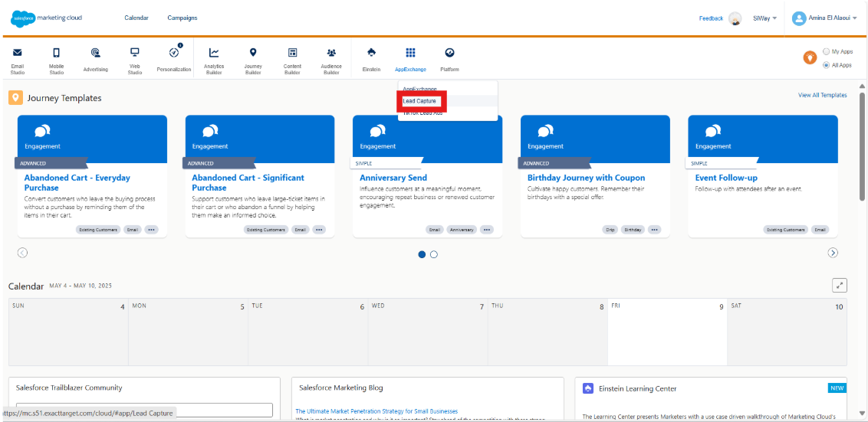Click Engagement chat icon on Birthday Journey
Image resolution: width=868 pixels, height=422 pixels.
[x=545, y=131]
